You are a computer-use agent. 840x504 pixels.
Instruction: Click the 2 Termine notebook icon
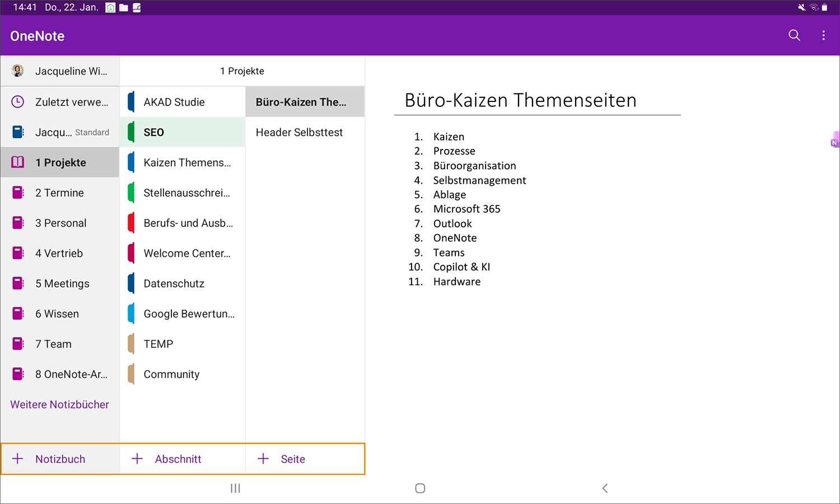click(18, 193)
